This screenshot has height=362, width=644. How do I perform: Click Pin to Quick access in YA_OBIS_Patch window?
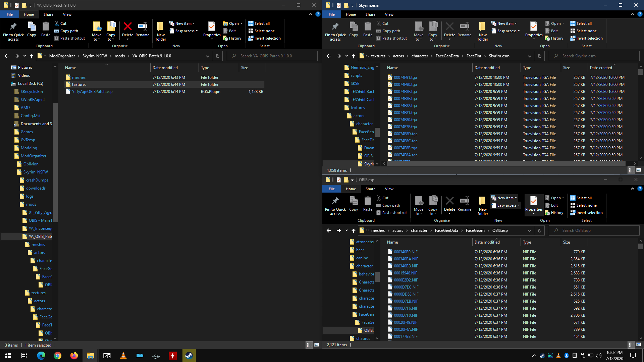[x=13, y=31]
